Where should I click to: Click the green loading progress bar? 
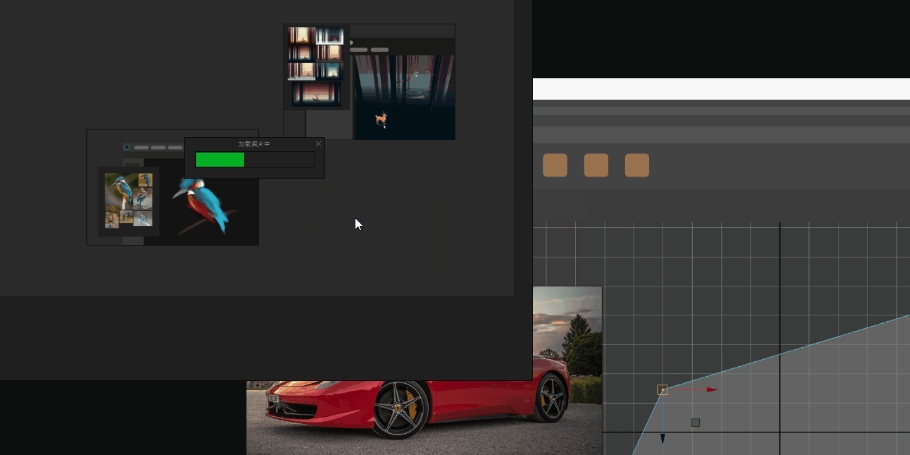220,160
